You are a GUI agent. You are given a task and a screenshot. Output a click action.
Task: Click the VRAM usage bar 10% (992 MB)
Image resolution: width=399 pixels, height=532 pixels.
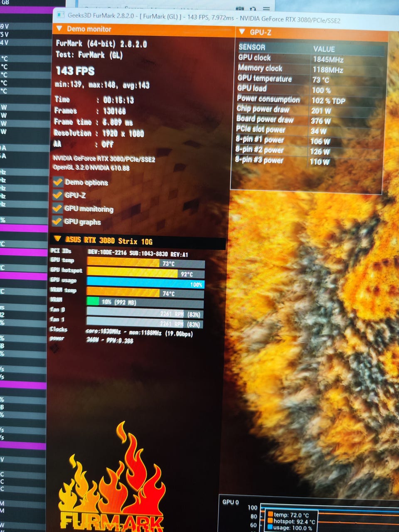(145, 302)
